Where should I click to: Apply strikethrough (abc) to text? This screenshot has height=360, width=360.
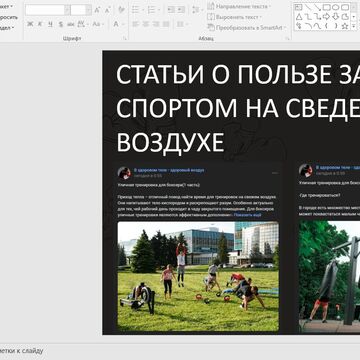tap(71, 24)
